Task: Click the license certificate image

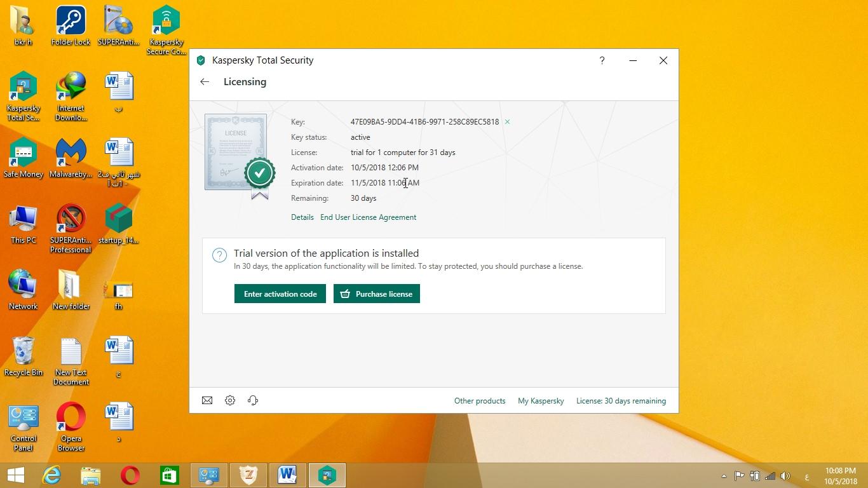Action: point(240,156)
